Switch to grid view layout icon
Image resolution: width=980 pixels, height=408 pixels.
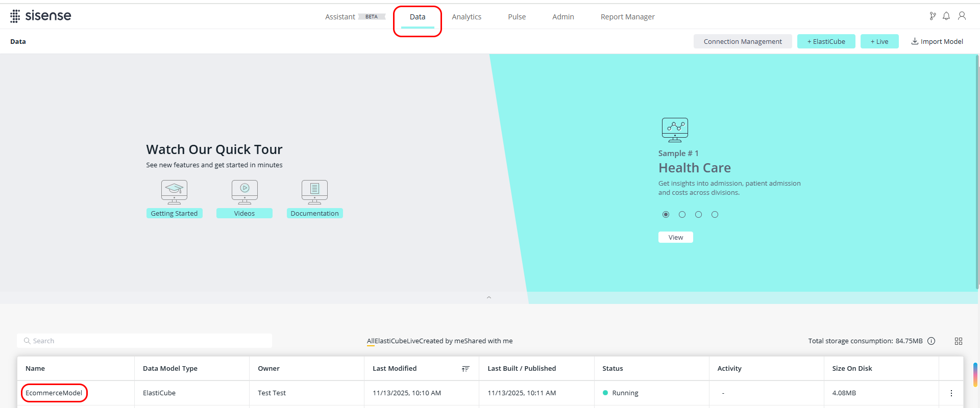(x=958, y=341)
